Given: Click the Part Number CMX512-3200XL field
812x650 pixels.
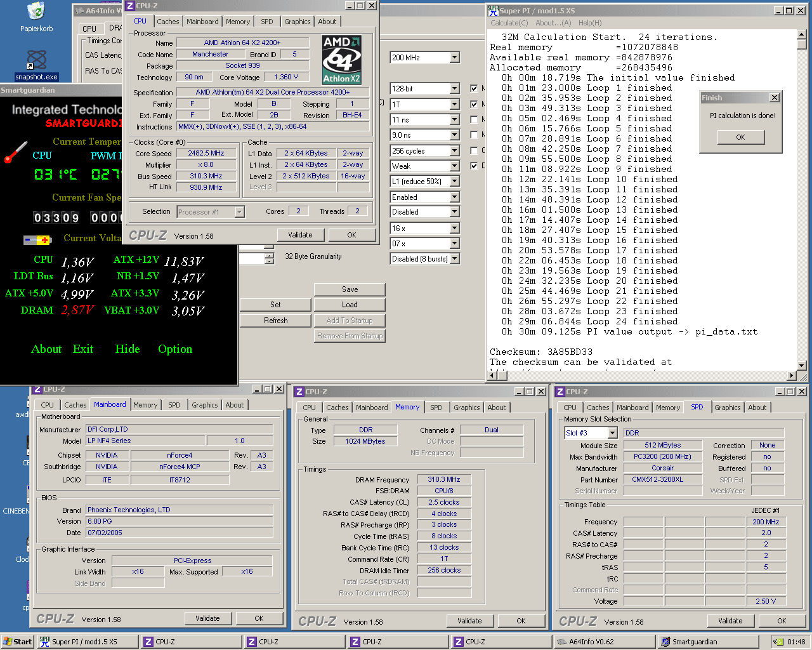Looking at the screenshot, I should point(662,480).
